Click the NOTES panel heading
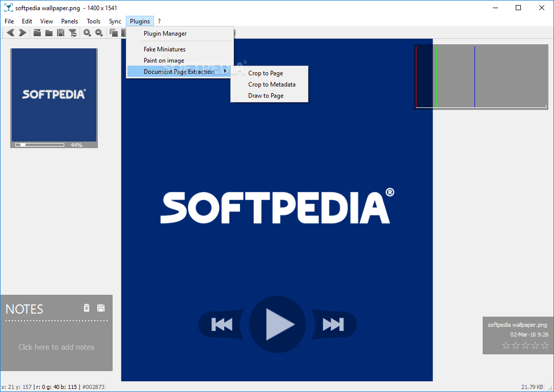554x392 pixels. pos(24,309)
